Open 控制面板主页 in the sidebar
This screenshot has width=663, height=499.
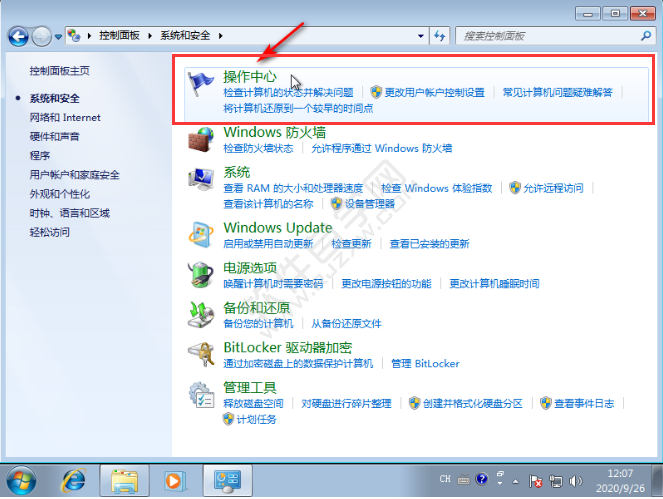[60, 71]
